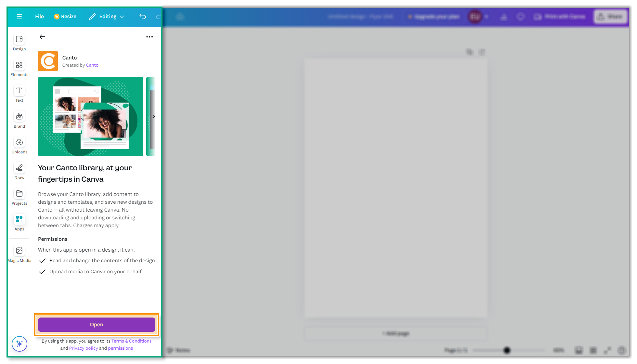This screenshot has height=364, width=637.
Task: Open the Text panel
Action: (x=19, y=93)
